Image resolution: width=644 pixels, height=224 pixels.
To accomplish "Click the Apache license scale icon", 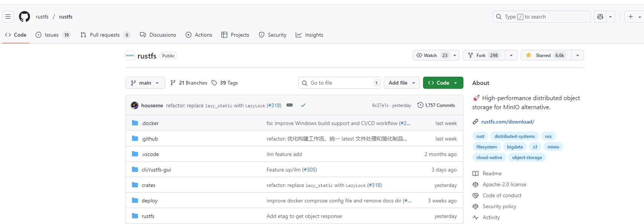I will click(x=475, y=184).
